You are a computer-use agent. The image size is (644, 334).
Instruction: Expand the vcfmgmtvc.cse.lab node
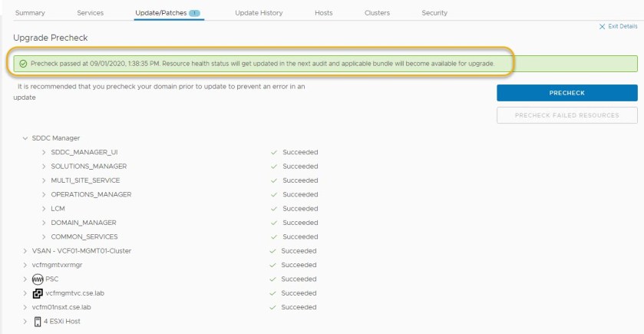click(25, 293)
